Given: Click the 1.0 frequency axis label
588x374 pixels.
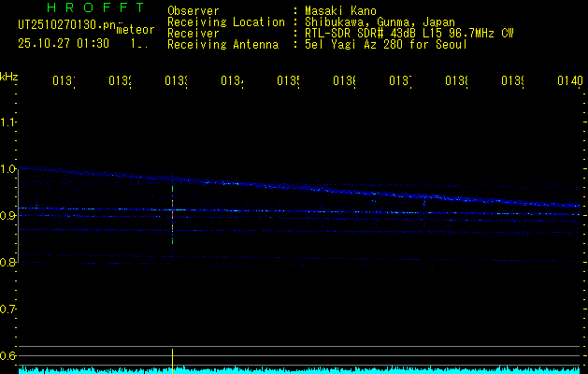Looking at the screenshot, I should click(x=8, y=169).
